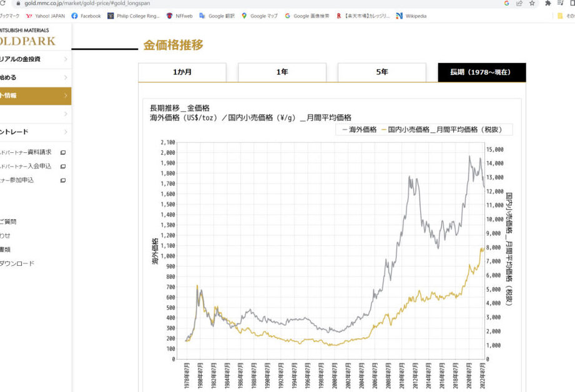
Task: Expand chevron in highlighted gold menu row
Action: click(x=66, y=96)
